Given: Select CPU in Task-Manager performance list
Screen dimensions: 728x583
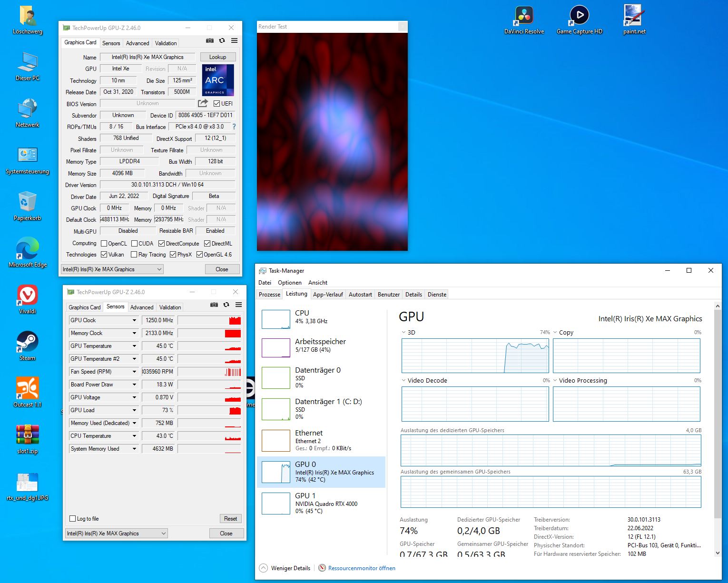Looking at the screenshot, I should [321, 319].
